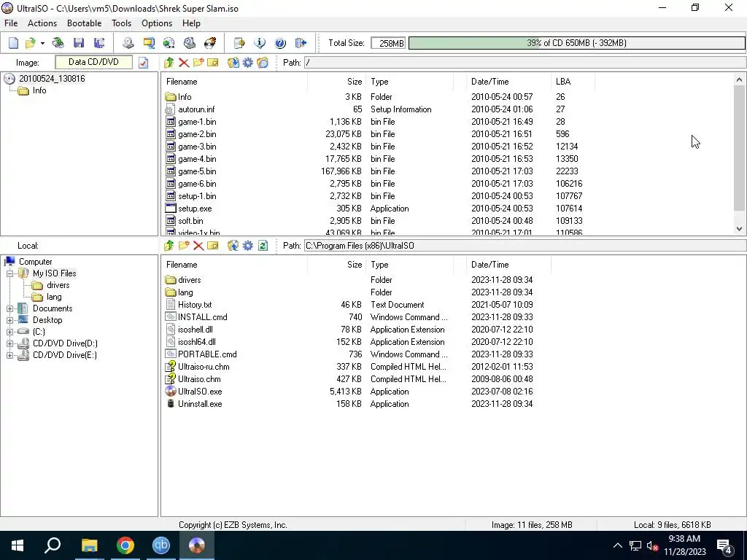Expand the CD/DVD Drive(E:) node
Viewport: 747px width, 560px height.
pos(9,355)
